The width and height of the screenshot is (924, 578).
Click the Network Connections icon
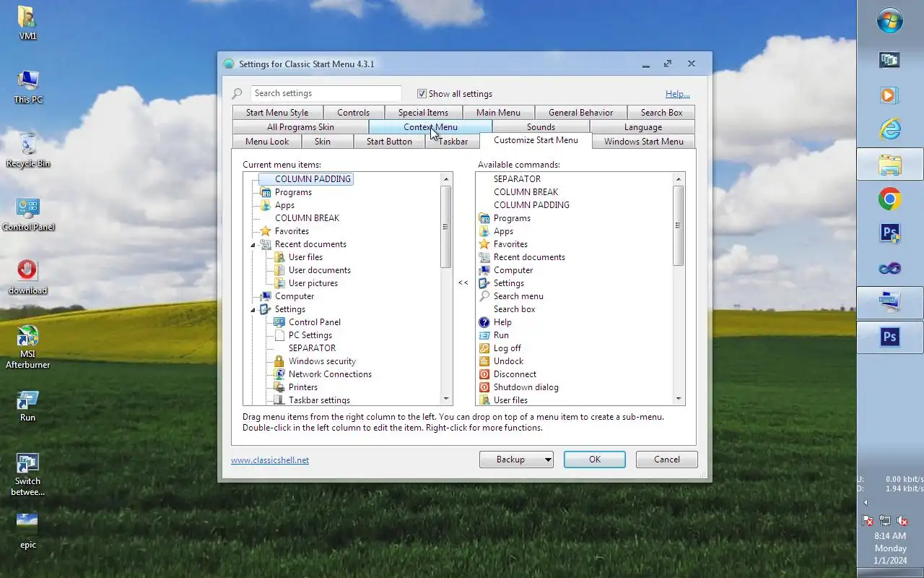coord(279,374)
